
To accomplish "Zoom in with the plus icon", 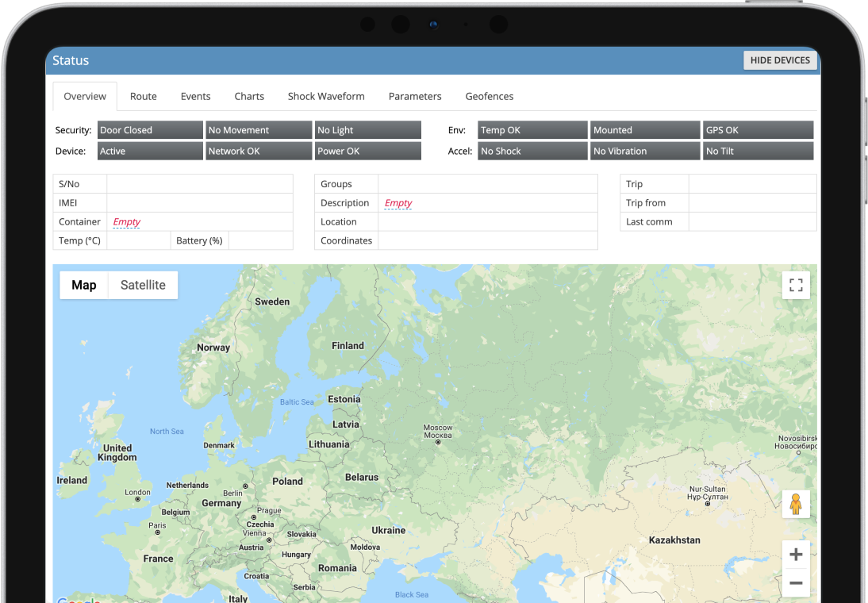I will (796, 555).
